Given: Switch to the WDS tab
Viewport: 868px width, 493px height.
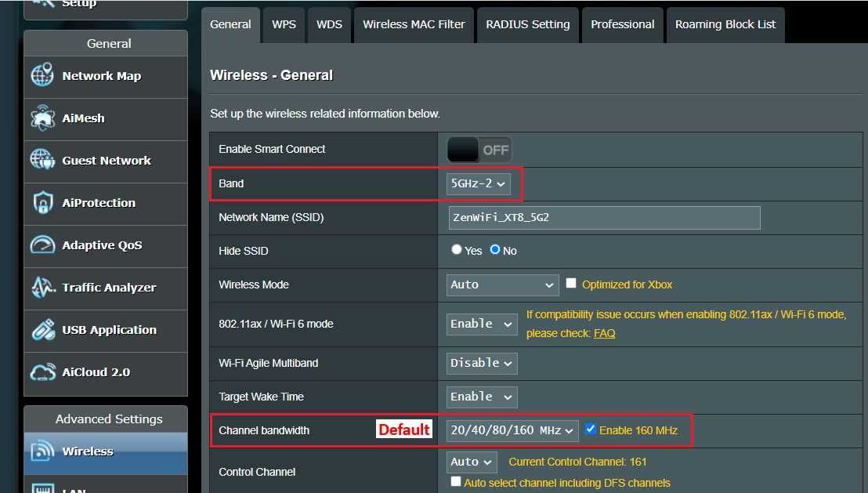Looking at the screenshot, I should pos(329,25).
